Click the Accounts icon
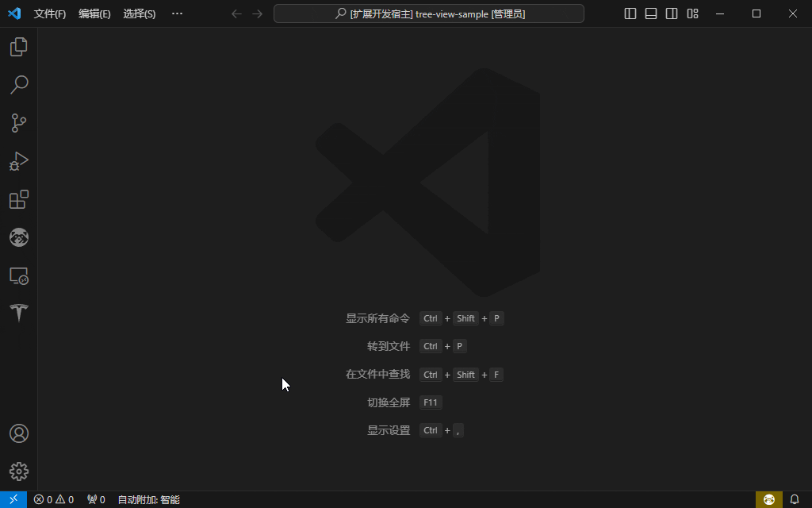The image size is (812, 508). pyautogui.click(x=19, y=433)
